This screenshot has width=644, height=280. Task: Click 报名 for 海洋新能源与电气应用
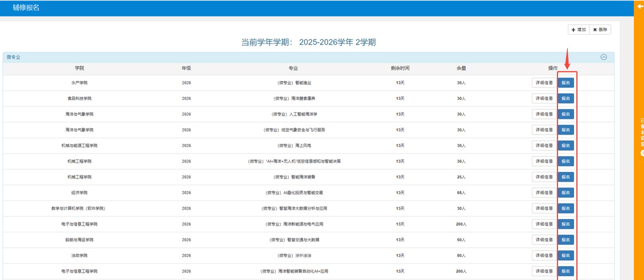(x=566, y=224)
